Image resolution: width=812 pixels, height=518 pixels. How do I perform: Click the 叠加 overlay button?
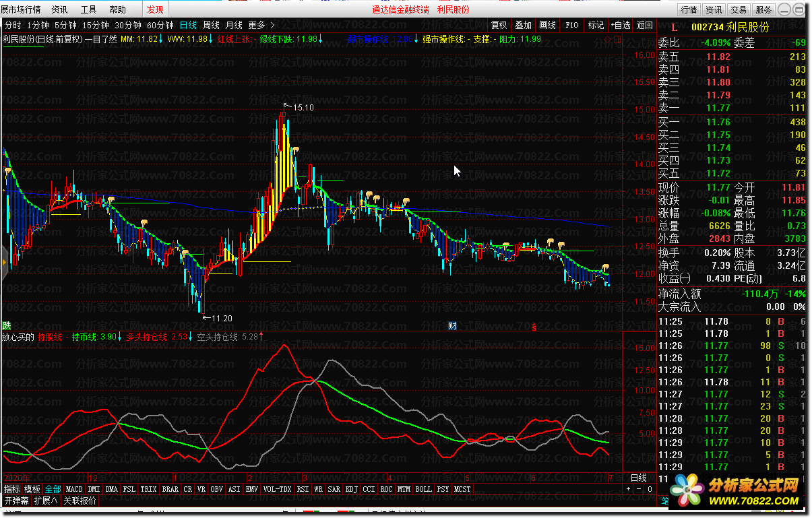point(523,25)
